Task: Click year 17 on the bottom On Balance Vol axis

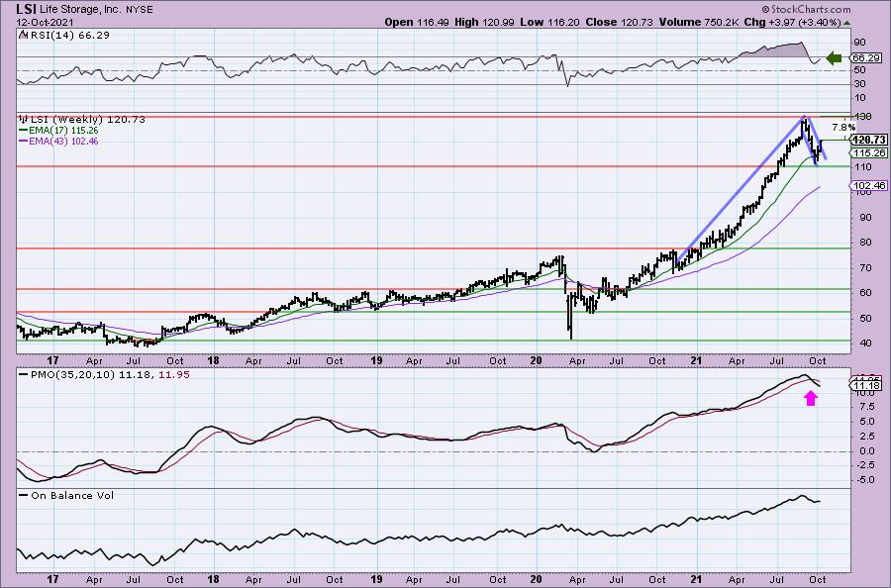Action: [52, 579]
